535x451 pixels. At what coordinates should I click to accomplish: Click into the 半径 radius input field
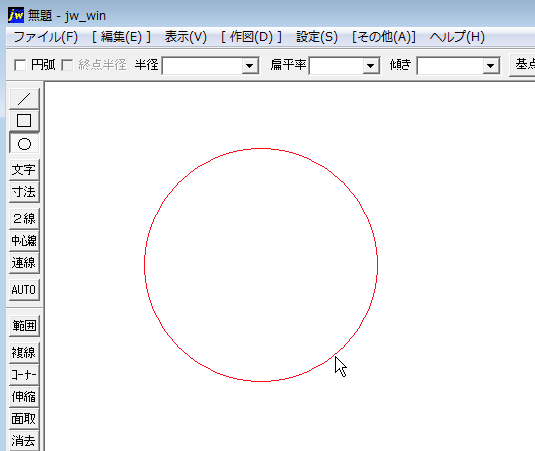[203, 66]
